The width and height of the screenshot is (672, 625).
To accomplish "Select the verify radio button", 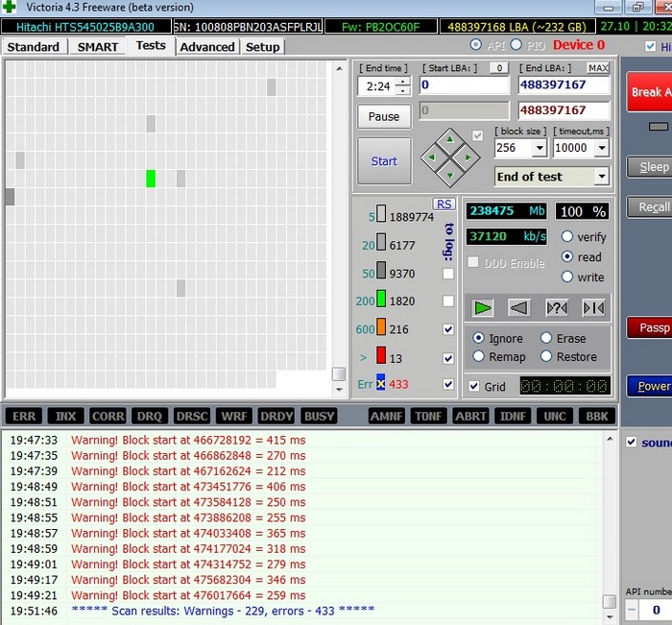I will [567, 236].
